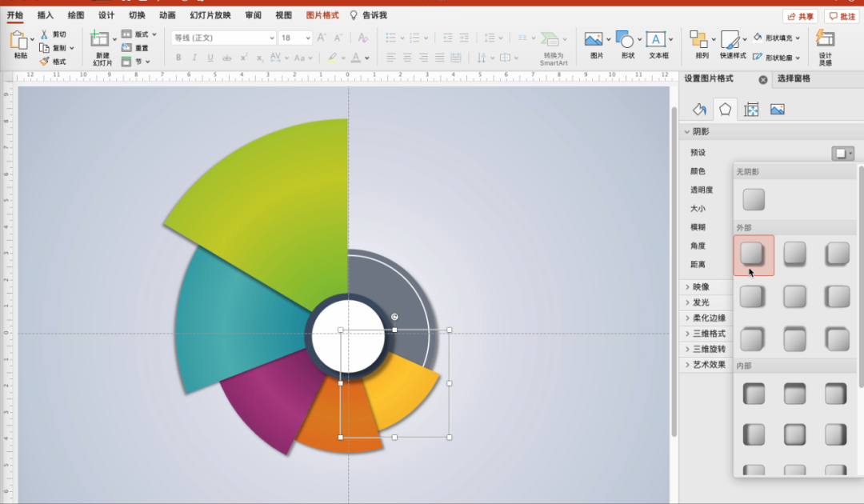The height and width of the screenshot is (504, 864).
Task: Click the Paste (粘贴) clipboard icon
Action: click(20, 40)
